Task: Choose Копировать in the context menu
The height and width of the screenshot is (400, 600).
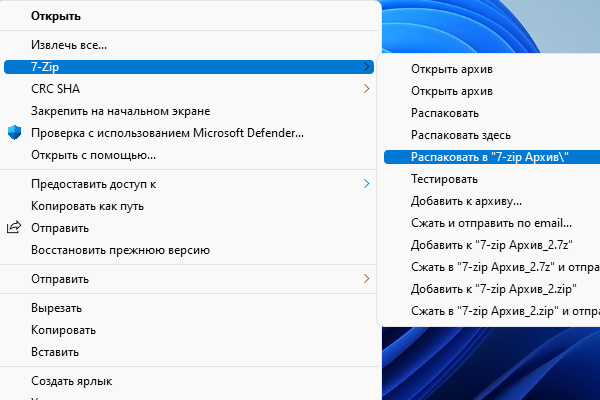Action: (189, 330)
